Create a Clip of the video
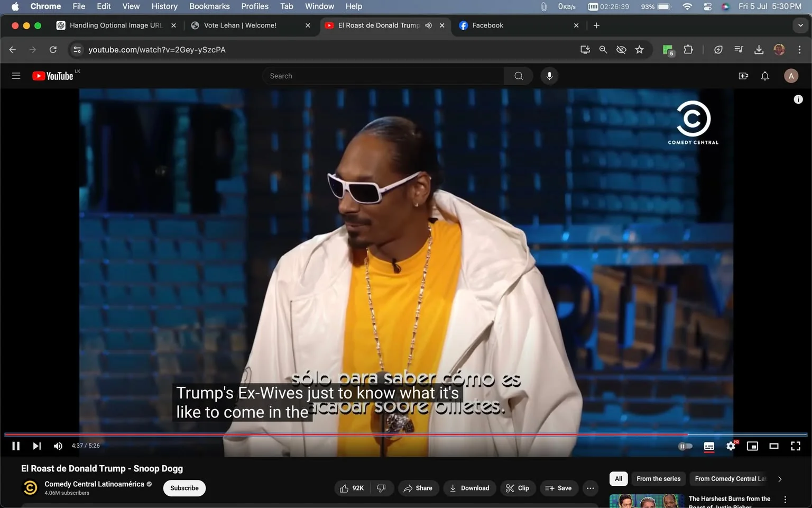Image resolution: width=812 pixels, height=508 pixels. 518,488
